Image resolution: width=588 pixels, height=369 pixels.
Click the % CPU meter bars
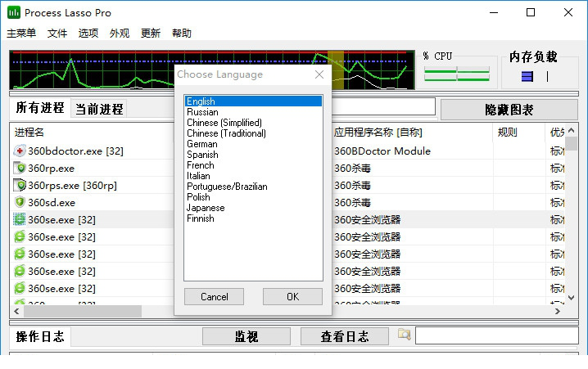tap(457, 74)
